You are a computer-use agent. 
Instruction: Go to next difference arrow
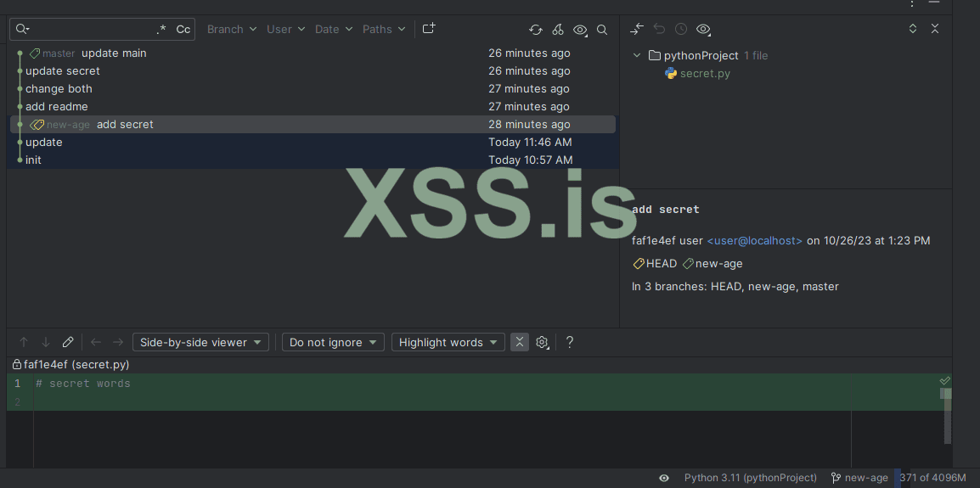(x=46, y=342)
